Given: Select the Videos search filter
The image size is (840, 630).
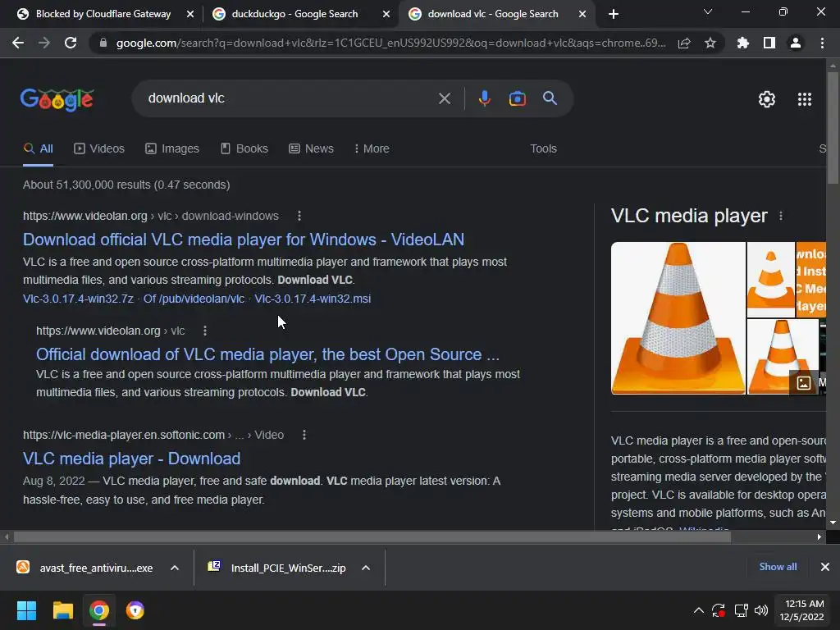Looking at the screenshot, I should tap(99, 149).
